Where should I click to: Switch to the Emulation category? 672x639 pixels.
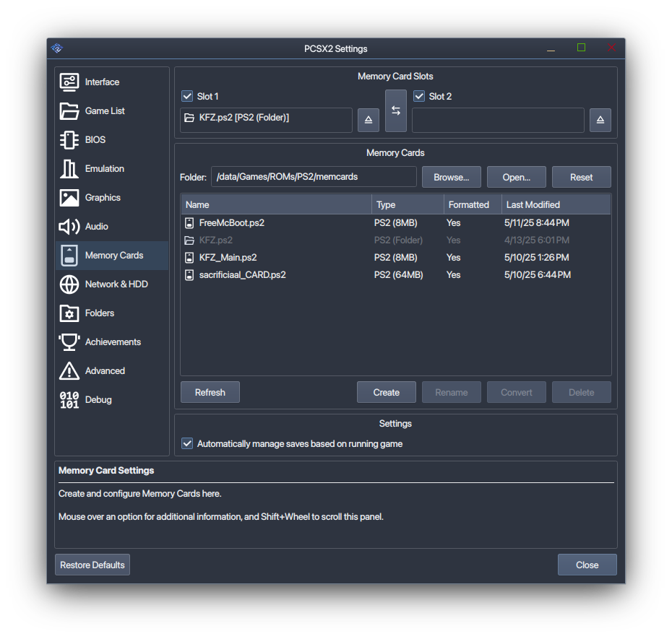click(104, 168)
